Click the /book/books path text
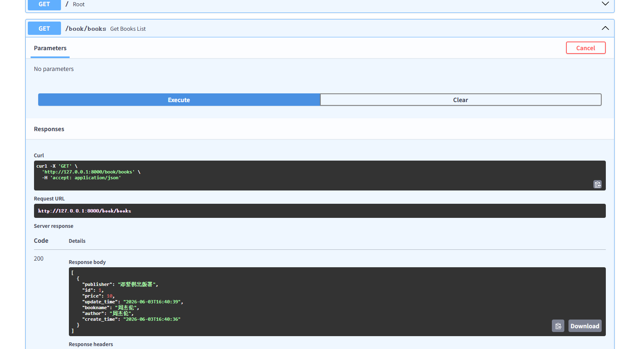This screenshot has width=644, height=349. 85,29
